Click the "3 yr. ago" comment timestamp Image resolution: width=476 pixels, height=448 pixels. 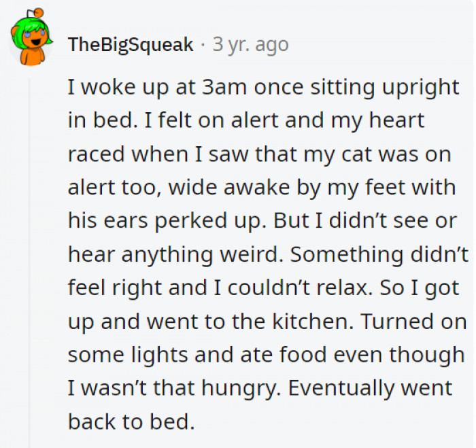point(250,45)
